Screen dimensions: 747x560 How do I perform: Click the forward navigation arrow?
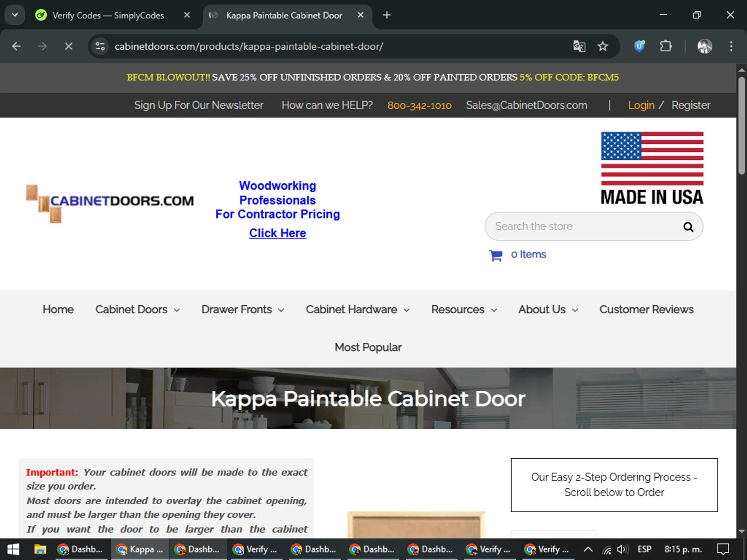[42, 46]
